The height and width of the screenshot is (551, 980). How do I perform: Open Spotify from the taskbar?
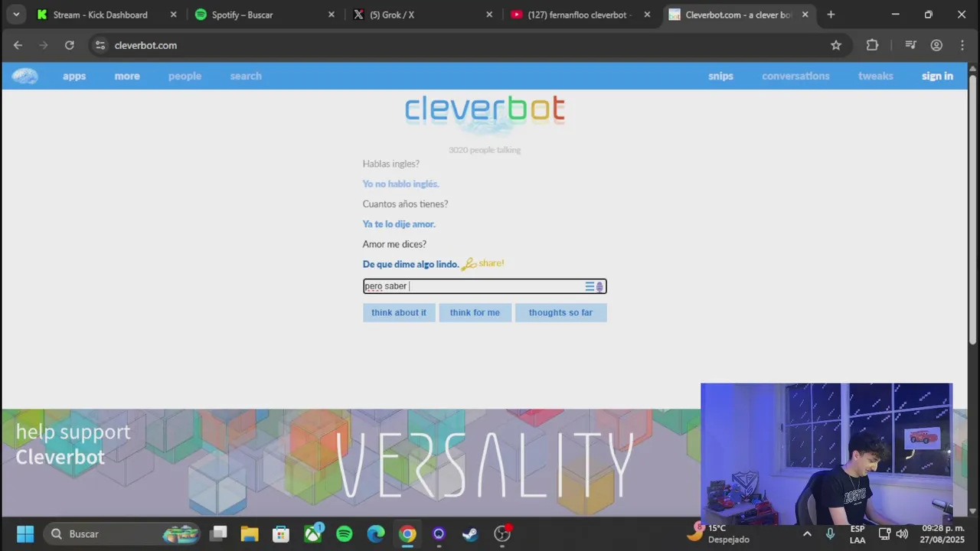point(345,533)
